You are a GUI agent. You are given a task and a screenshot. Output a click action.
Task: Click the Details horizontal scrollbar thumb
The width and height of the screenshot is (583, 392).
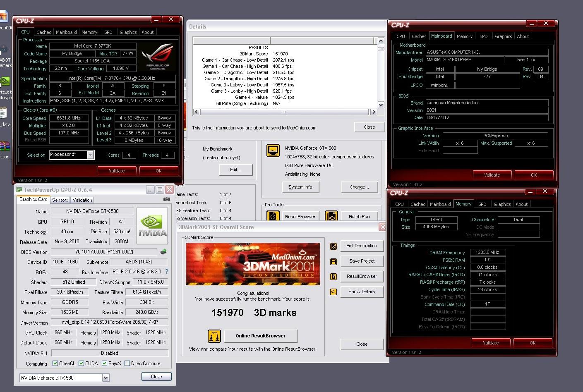tap(284, 112)
